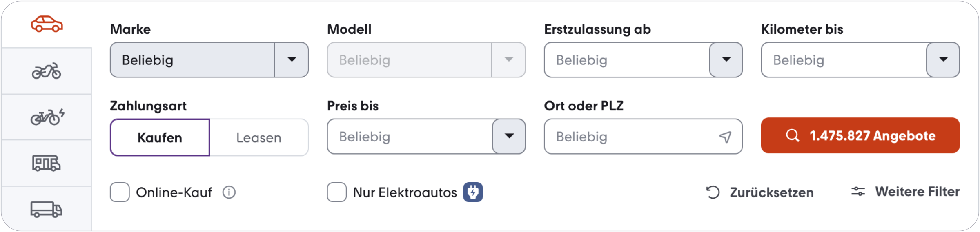980x232 pixels.
Task: Click the location arrow icon in Ort field
Action: (x=725, y=137)
